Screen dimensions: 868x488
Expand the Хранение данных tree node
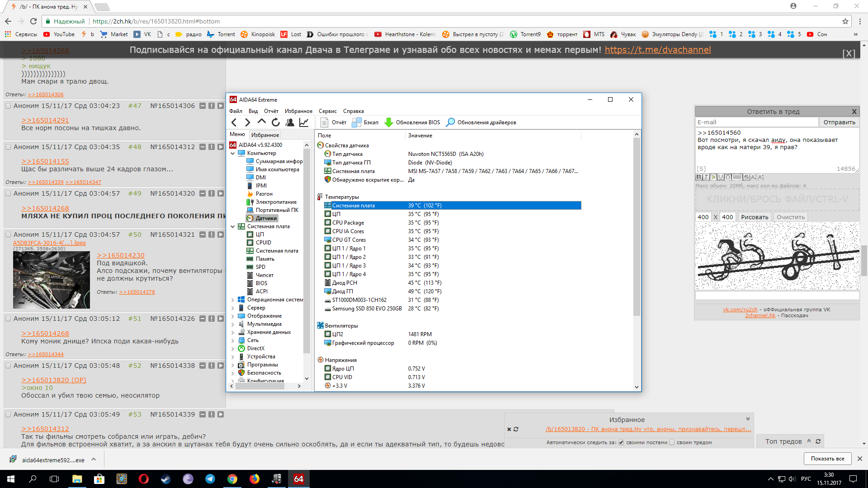(233, 332)
